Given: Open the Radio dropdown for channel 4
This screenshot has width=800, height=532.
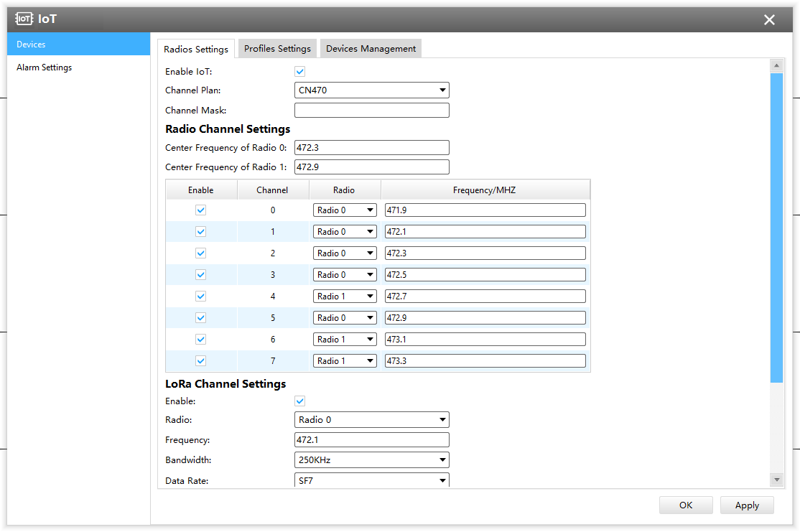Looking at the screenshot, I should tap(345, 297).
